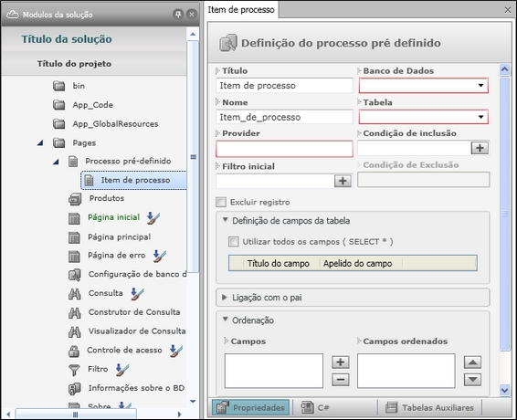Switch to the Propriedades tab

click(250, 407)
